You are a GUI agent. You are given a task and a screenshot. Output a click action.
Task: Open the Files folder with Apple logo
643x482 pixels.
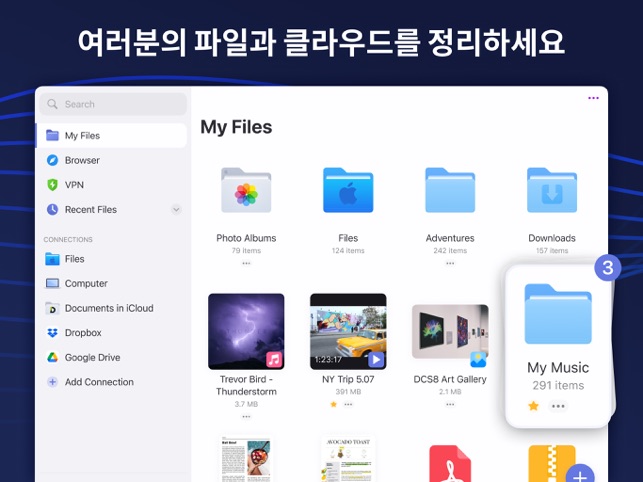[x=348, y=190]
